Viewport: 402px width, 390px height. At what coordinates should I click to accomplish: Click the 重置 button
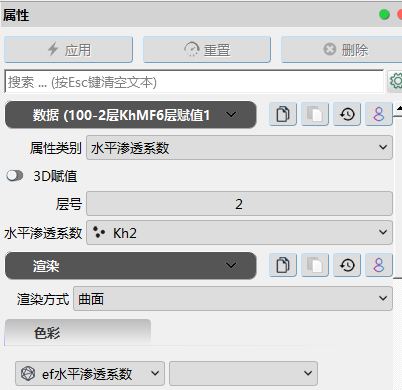[x=207, y=50]
